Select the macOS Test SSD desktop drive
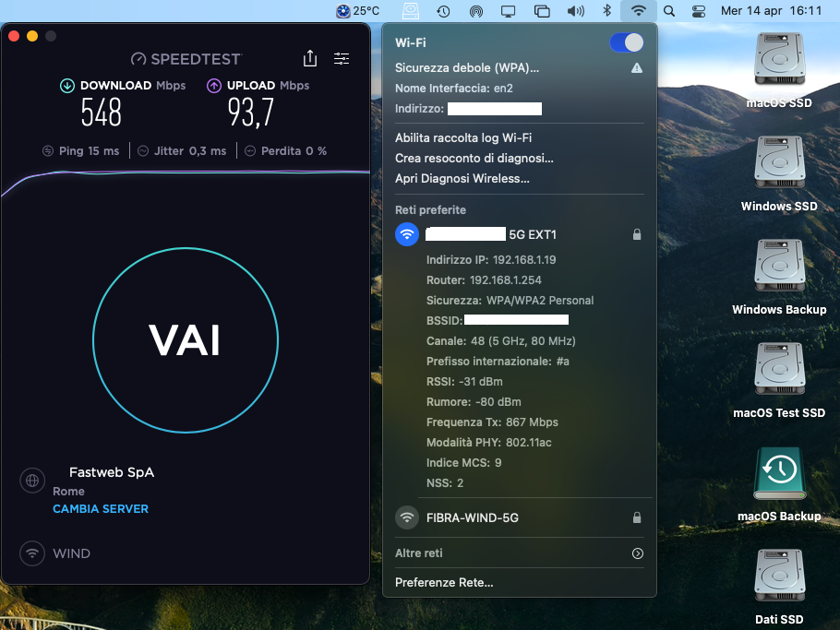Image resolution: width=840 pixels, height=630 pixels. [x=779, y=380]
